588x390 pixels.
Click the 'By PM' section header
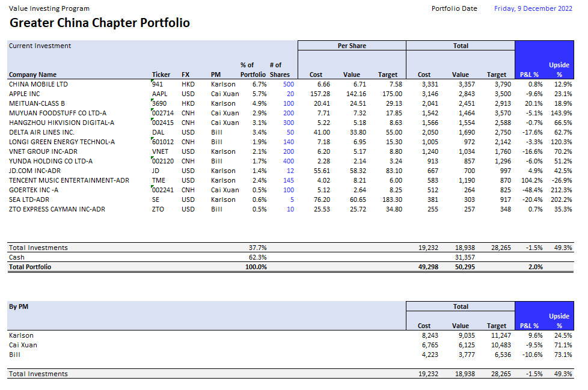click(x=19, y=306)
